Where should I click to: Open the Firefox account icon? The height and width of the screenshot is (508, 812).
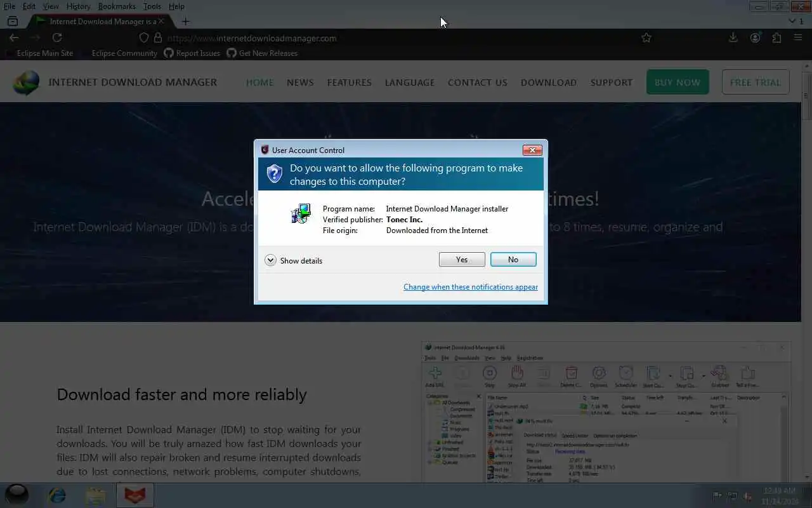(x=755, y=38)
